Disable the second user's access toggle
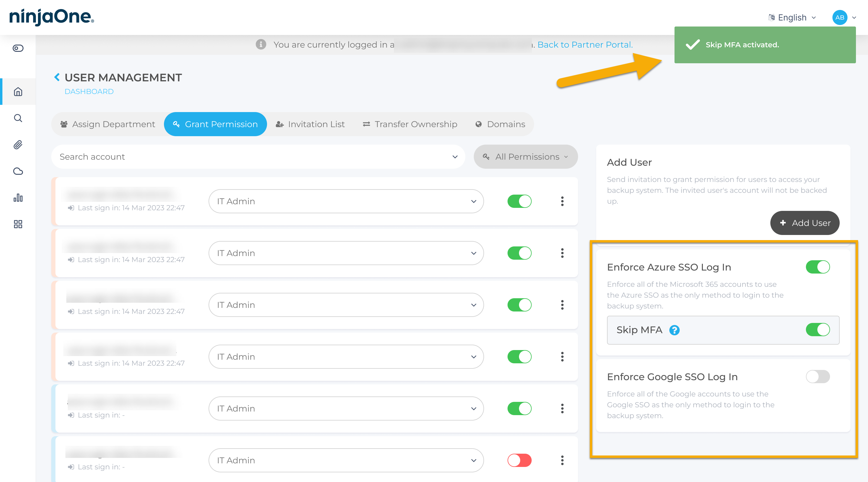The image size is (868, 482). pos(519,253)
